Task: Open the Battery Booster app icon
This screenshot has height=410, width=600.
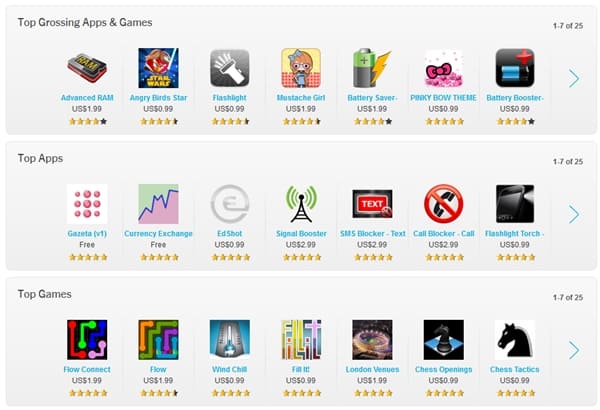Action: pos(515,68)
